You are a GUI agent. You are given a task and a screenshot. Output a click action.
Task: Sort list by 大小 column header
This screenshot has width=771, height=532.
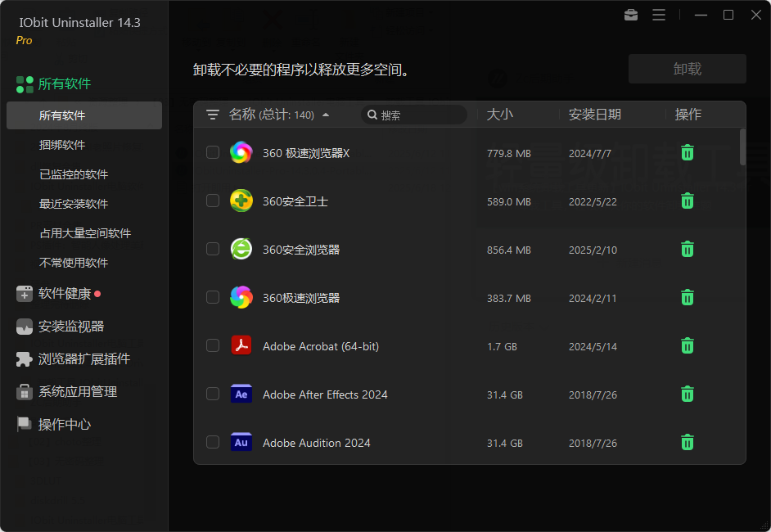tap(499, 115)
